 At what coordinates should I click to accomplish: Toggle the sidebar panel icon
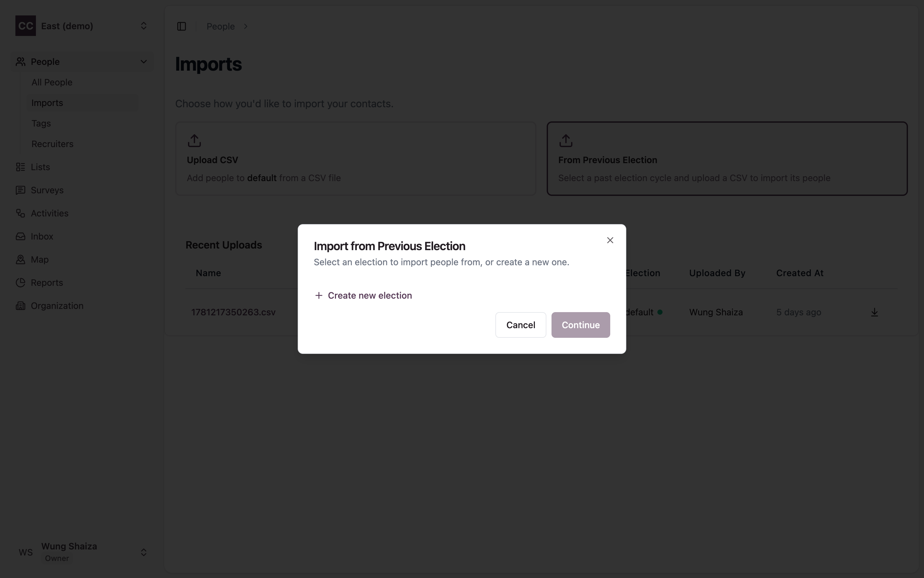tap(181, 26)
